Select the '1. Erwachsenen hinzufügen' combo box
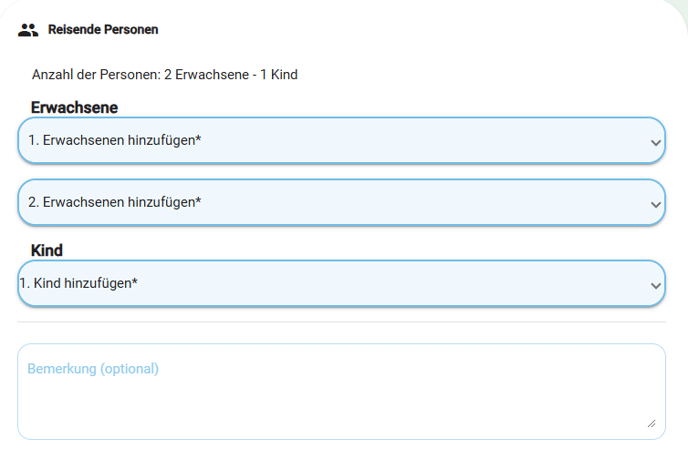Screen dimensions: 688x449 (341, 140)
